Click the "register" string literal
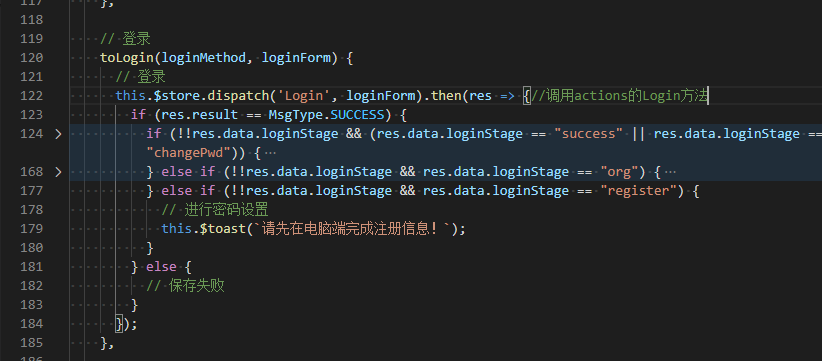The image size is (822, 361). click(x=642, y=191)
